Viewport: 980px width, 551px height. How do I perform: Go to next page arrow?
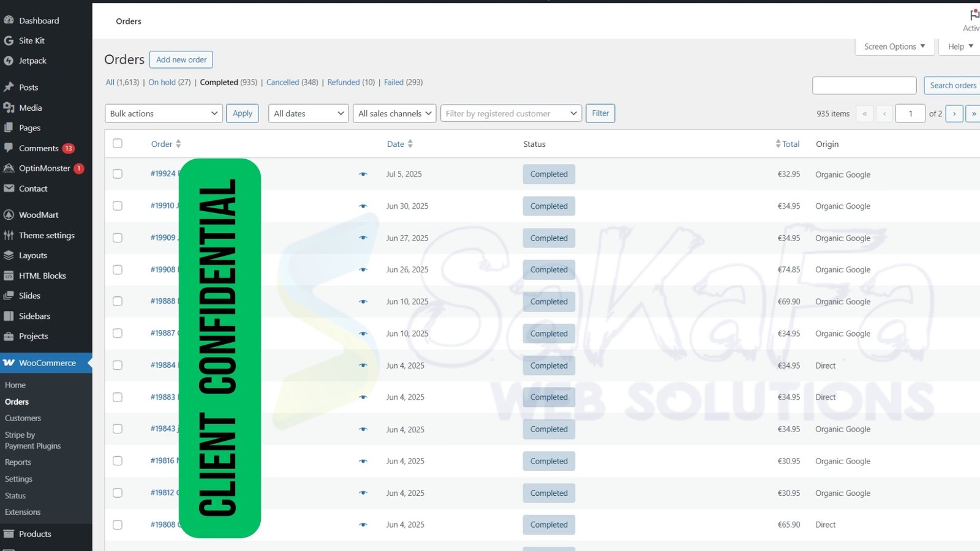954,114
